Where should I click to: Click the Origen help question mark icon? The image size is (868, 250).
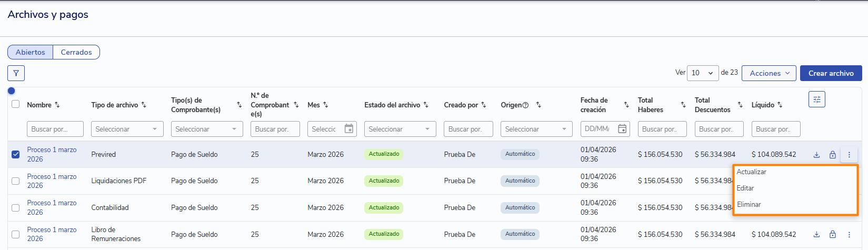[525, 105]
